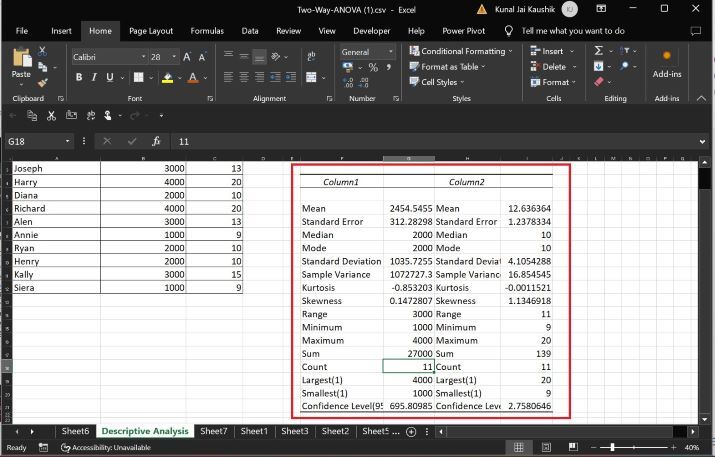Click Tell me what you want to do
Screen dimensions: 715x457
(573, 31)
